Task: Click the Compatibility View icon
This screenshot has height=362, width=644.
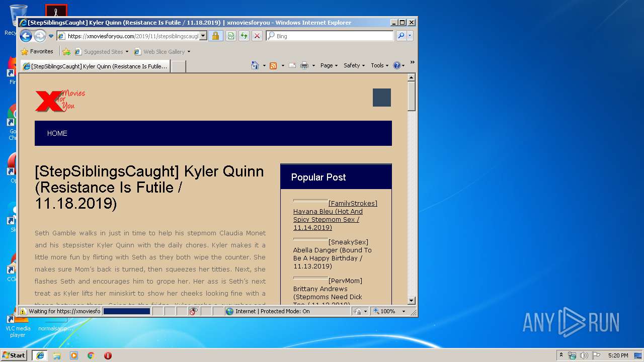Action: coord(231,36)
